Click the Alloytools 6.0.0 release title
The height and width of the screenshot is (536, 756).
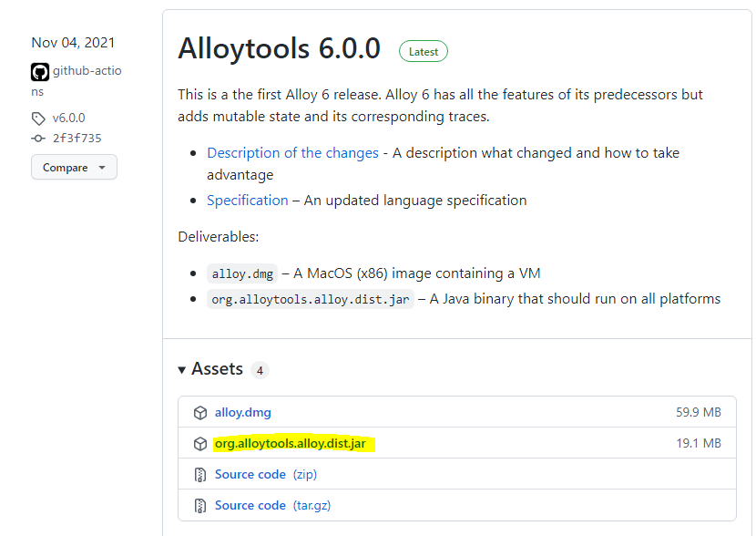(279, 48)
